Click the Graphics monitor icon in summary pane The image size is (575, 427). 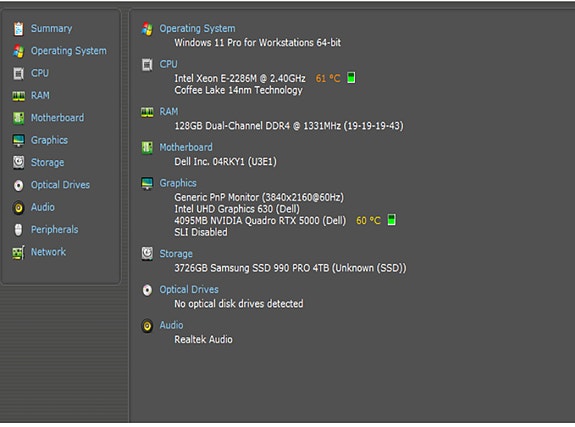[x=147, y=183]
